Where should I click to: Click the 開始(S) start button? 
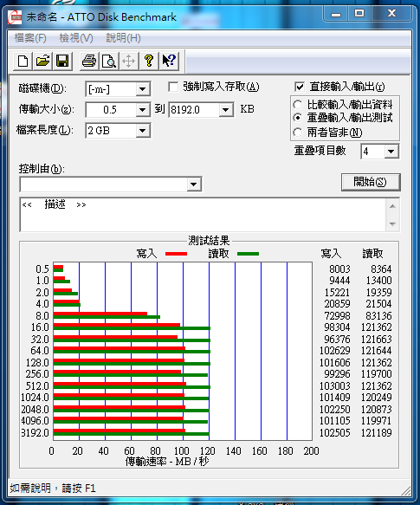pyautogui.click(x=371, y=182)
